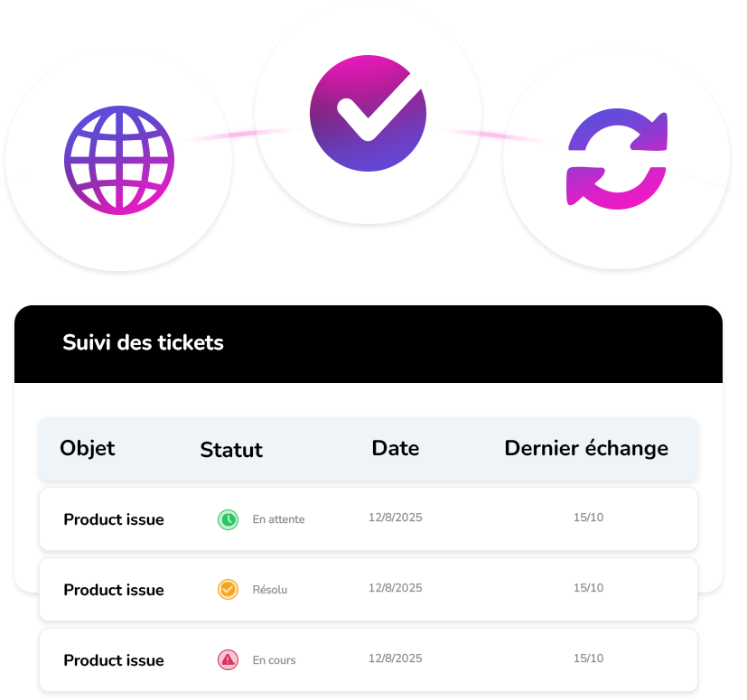
Task: Click the Résolu status label
Action: pyautogui.click(x=270, y=591)
